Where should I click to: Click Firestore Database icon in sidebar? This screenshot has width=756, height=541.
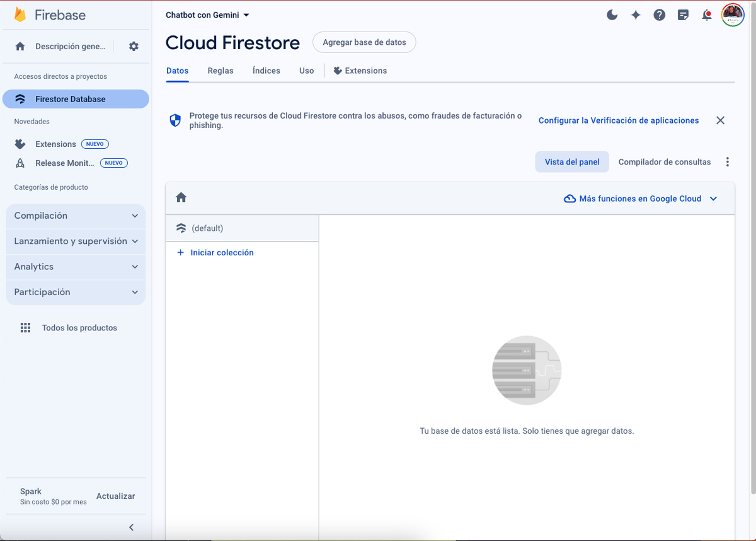[x=20, y=99]
